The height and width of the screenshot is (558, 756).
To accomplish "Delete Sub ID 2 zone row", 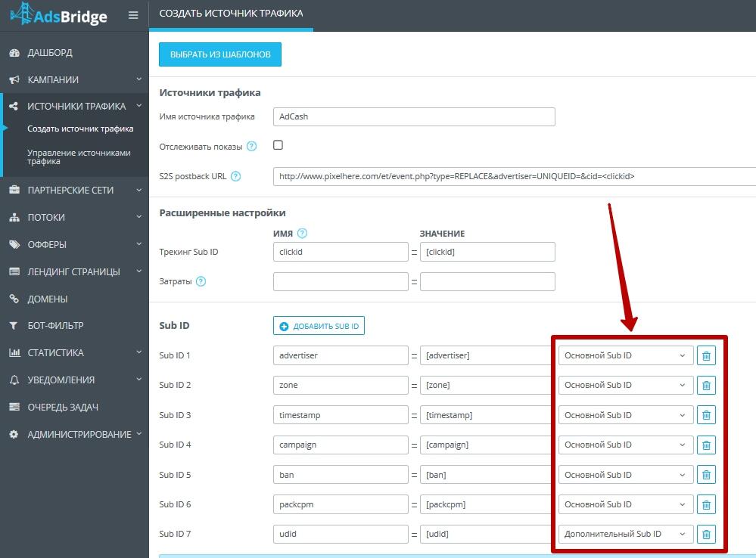I will pos(706,385).
